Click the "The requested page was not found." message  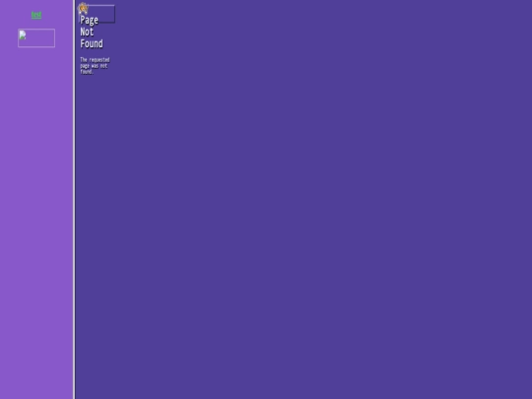[95, 65]
